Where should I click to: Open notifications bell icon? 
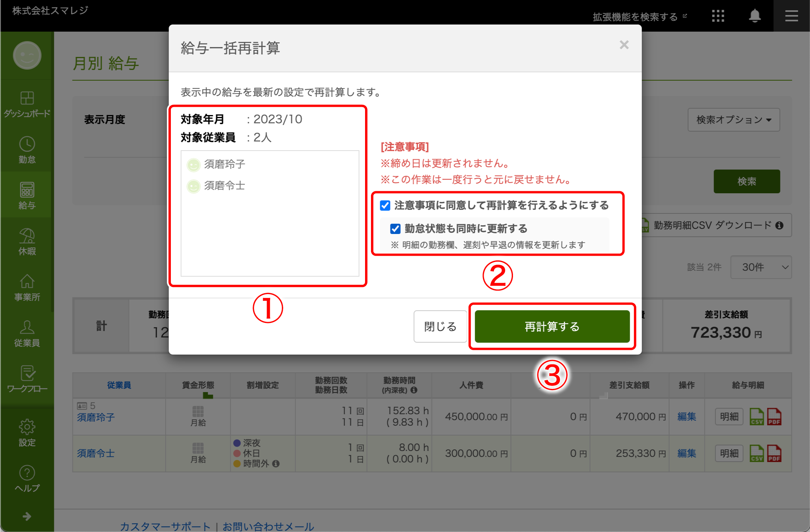[x=755, y=16]
